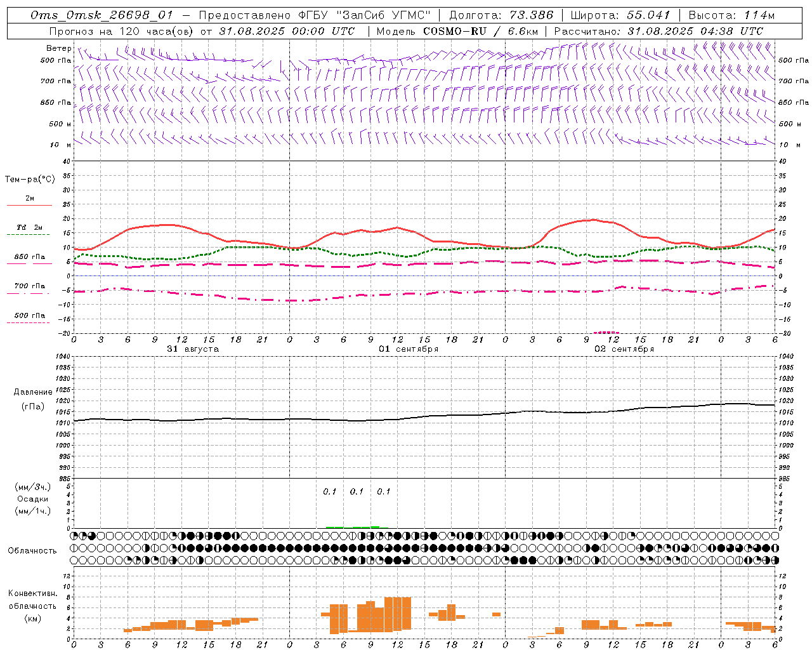Screen dimensions: 812x650
Task: Click the 31 августа date label
Action: (193, 349)
